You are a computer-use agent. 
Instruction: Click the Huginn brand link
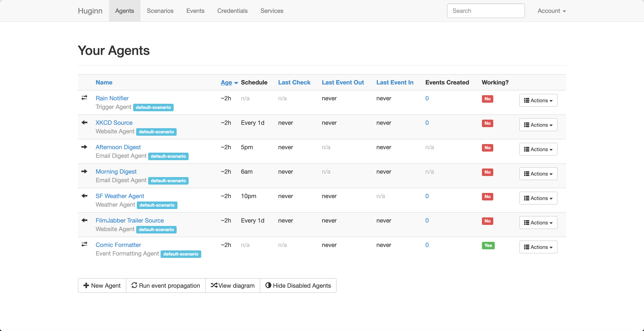pos(90,11)
